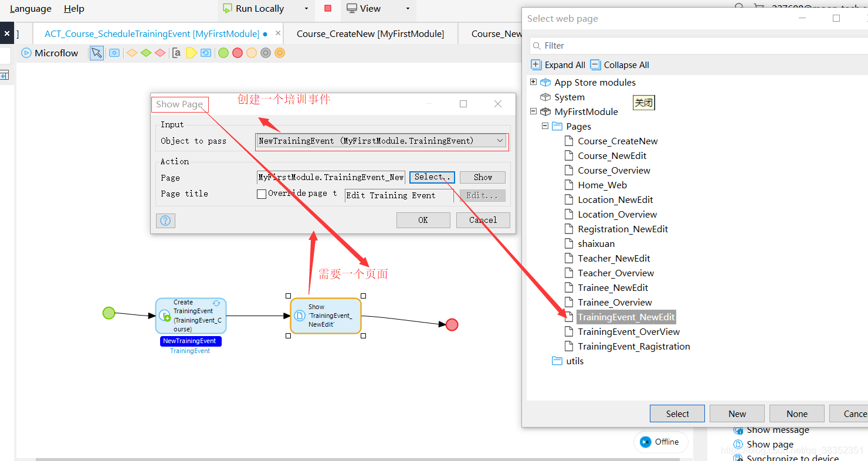Open help via question mark icon in dialog
This screenshot has height=461, width=868.
coord(165,221)
